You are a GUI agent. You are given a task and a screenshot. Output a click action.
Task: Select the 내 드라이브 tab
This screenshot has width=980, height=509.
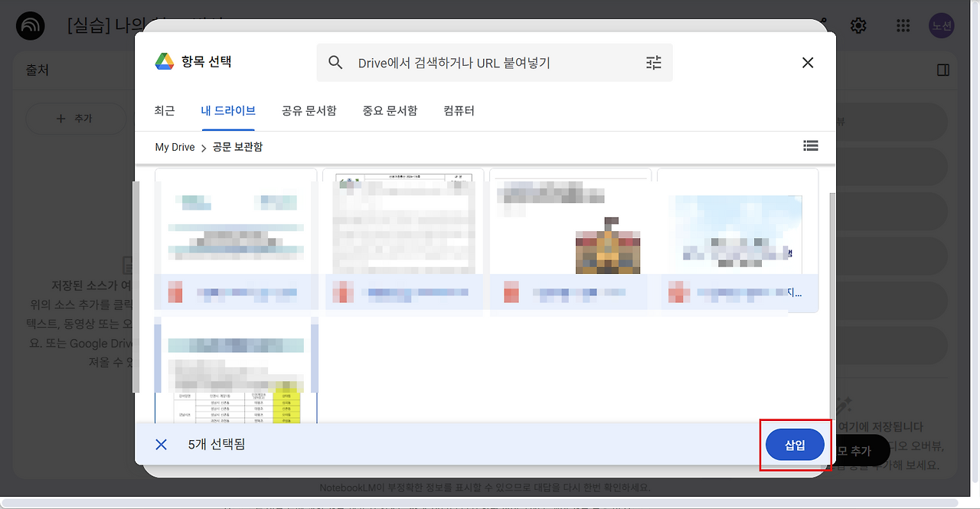228,111
